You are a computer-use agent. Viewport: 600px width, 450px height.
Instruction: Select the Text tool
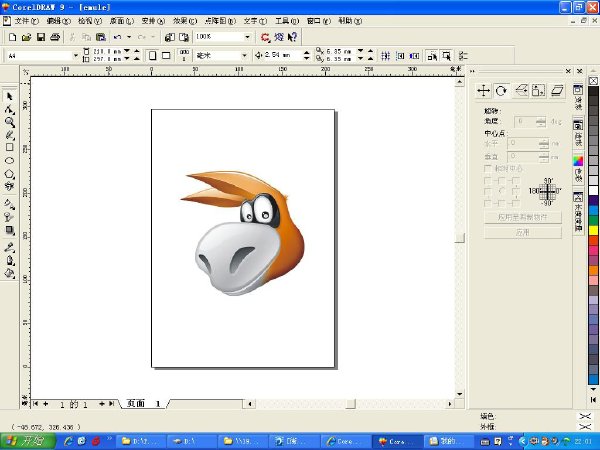[9, 186]
